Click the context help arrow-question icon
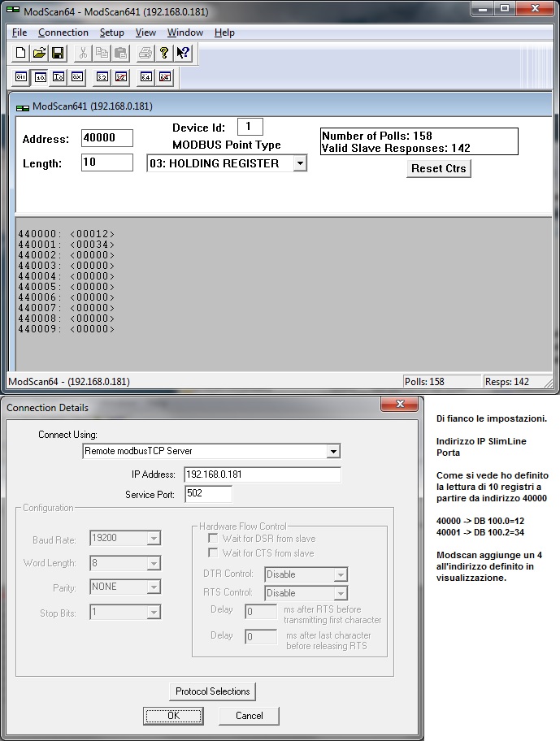The image size is (560, 741). click(183, 53)
